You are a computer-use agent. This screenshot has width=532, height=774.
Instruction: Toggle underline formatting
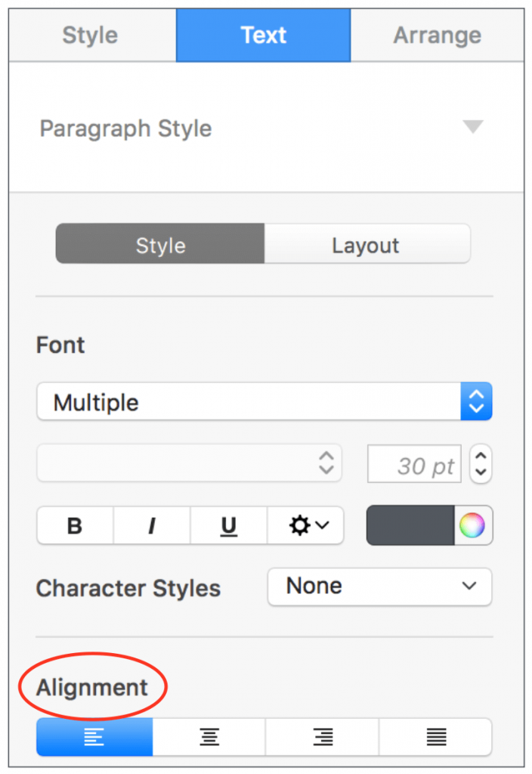[x=228, y=525]
